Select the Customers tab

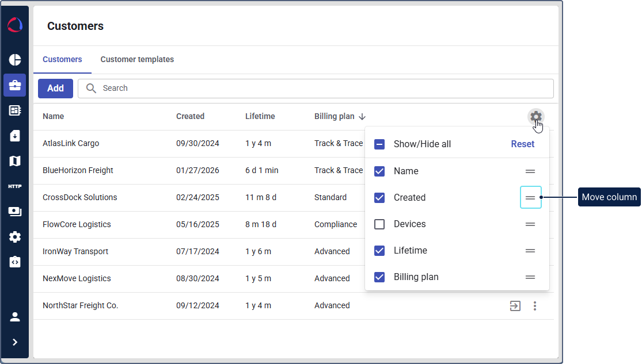tap(62, 59)
